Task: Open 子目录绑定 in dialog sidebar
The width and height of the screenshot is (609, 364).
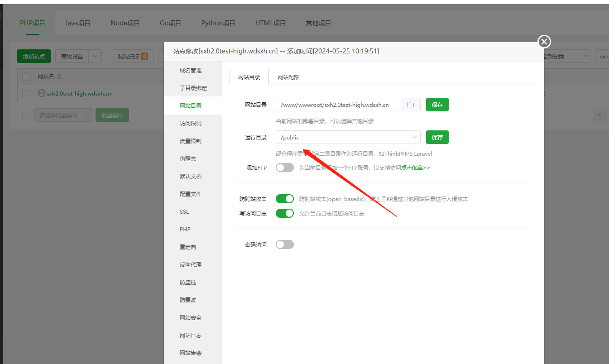Action: 193,88
